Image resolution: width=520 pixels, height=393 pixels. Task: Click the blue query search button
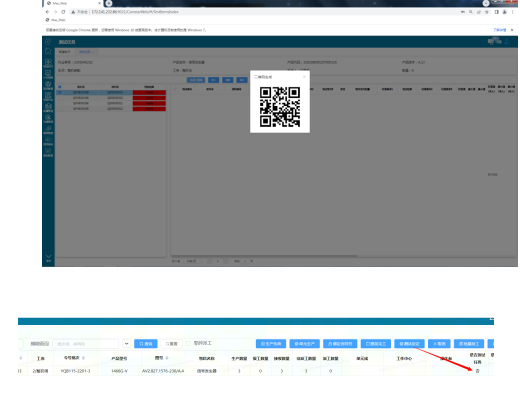coord(146,344)
